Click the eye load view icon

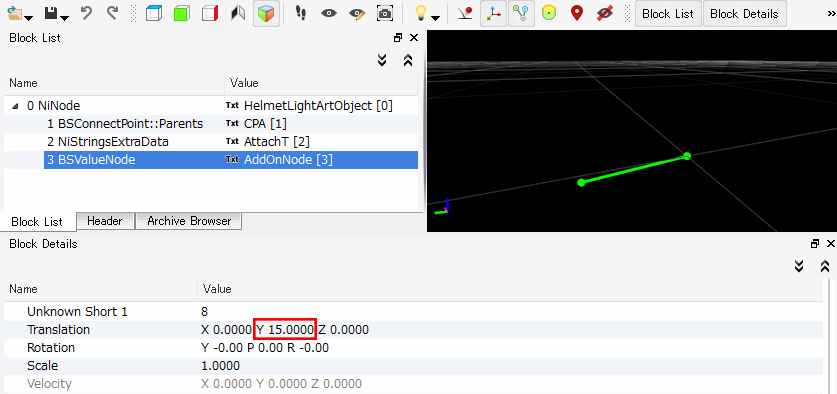click(x=329, y=13)
